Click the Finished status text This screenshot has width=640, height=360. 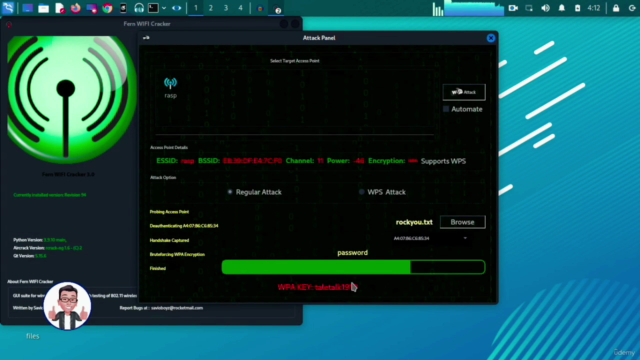click(158, 269)
